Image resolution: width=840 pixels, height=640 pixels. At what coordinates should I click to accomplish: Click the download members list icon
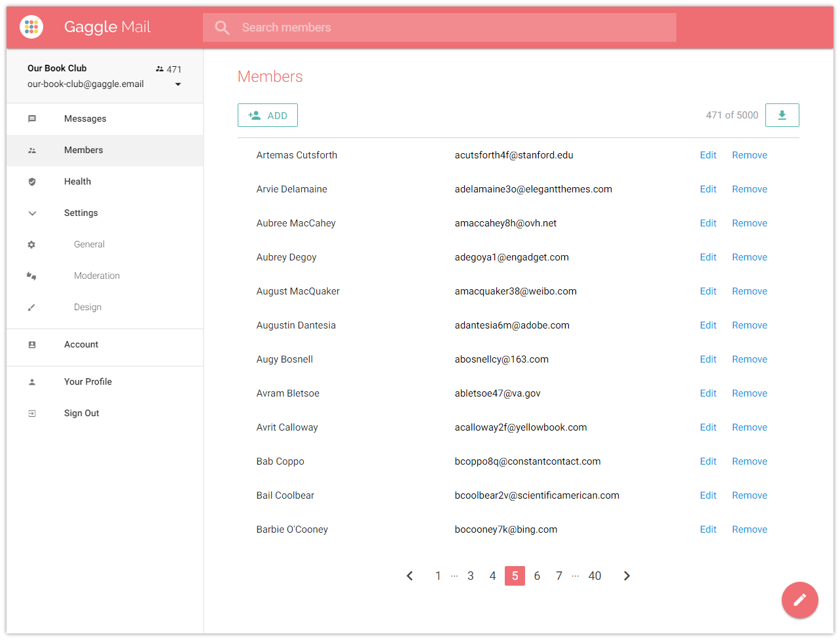(x=782, y=115)
